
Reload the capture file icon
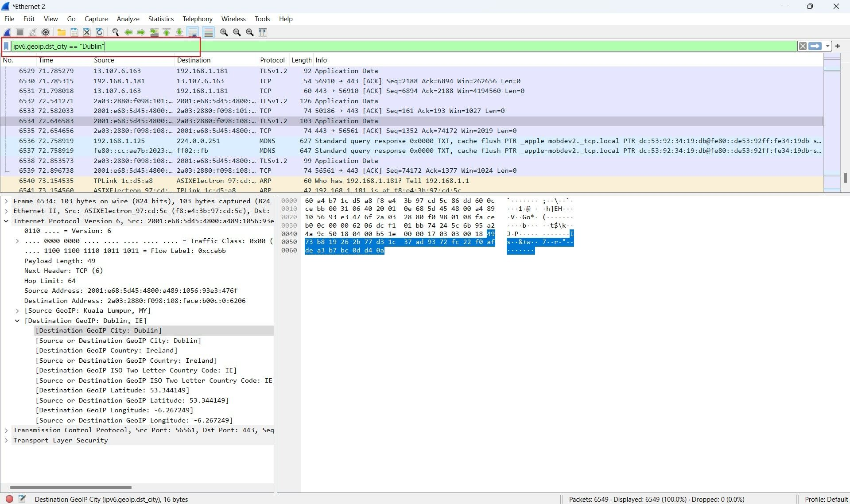(x=100, y=32)
